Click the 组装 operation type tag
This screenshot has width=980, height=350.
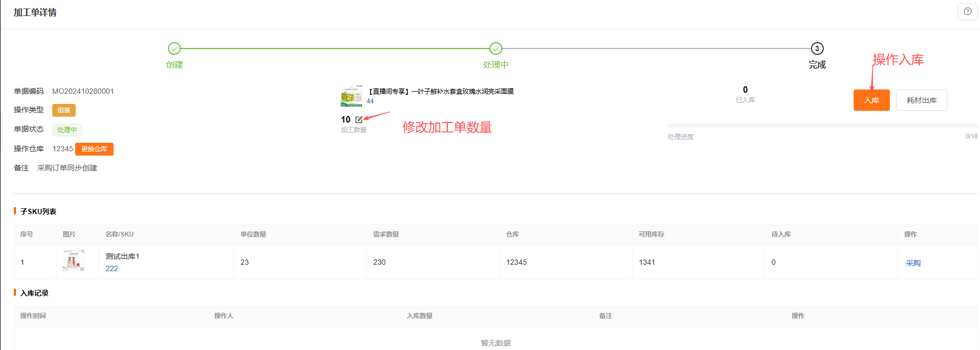coord(64,110)
